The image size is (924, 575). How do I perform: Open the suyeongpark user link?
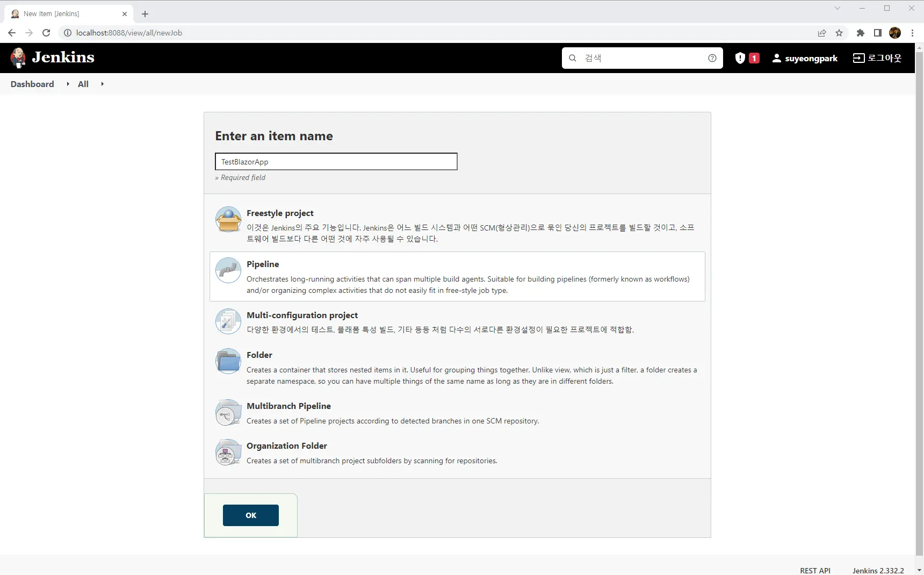click(805, 58)
